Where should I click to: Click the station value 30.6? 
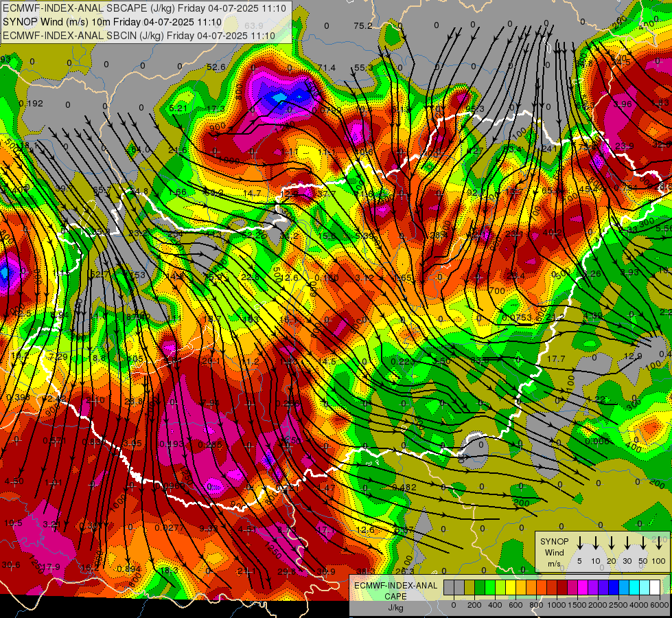[11, 565]
